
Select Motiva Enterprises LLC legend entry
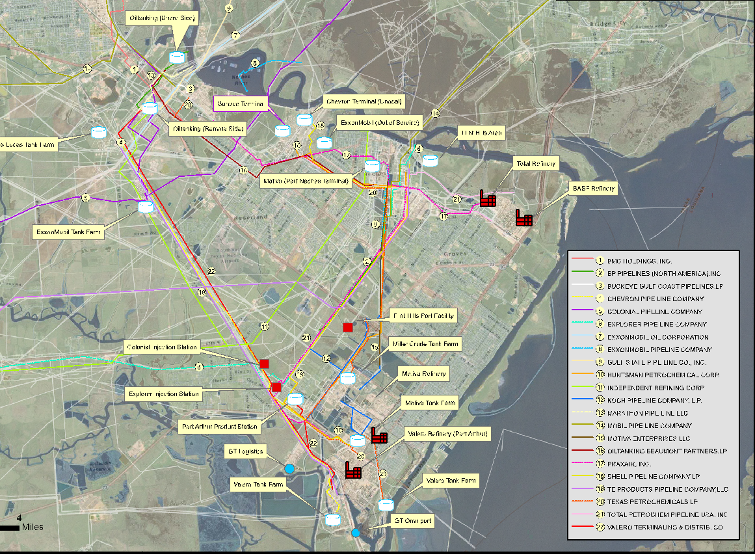pyautogui.click(x=631, y=438)
